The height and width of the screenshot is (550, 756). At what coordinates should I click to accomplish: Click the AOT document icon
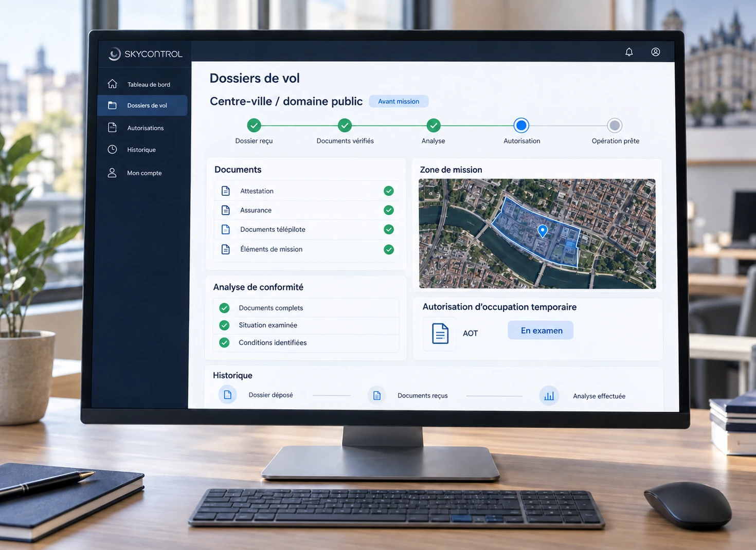(440, 334)
